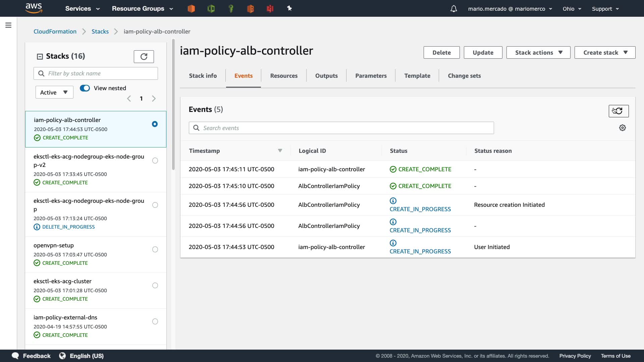The width and height of the screenshot is (644, 362).
Task: Expand the Create stack dropdown
Action: pos(604,53)
